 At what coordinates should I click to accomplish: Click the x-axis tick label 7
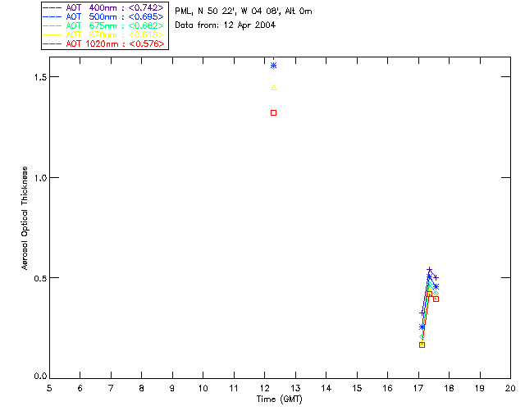[111, 388]
